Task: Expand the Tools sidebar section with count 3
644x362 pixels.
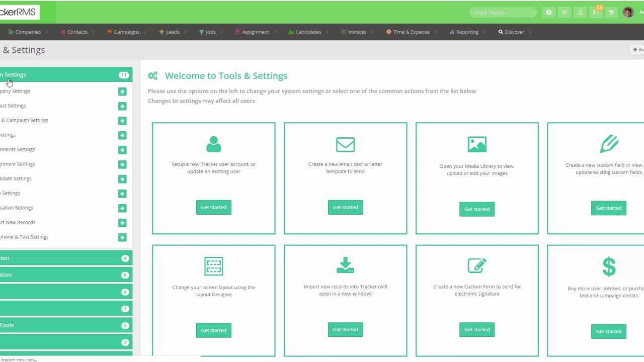Action: [x=66, y=325]
